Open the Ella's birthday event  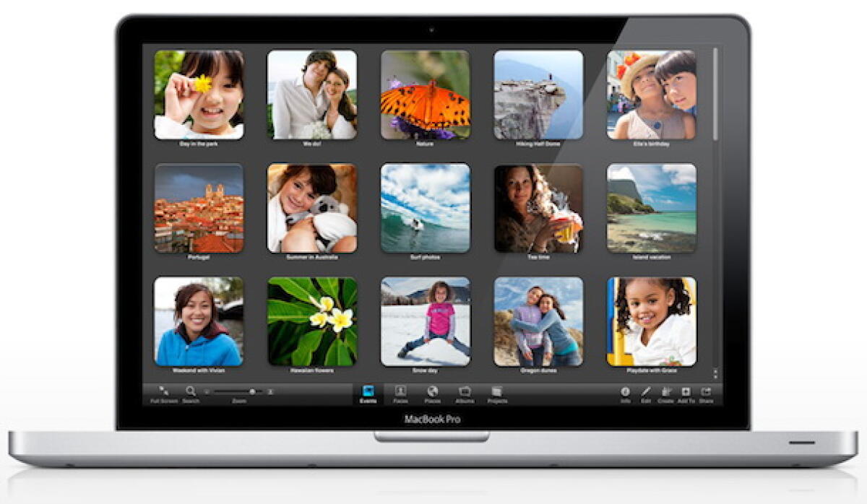[652, 95]
